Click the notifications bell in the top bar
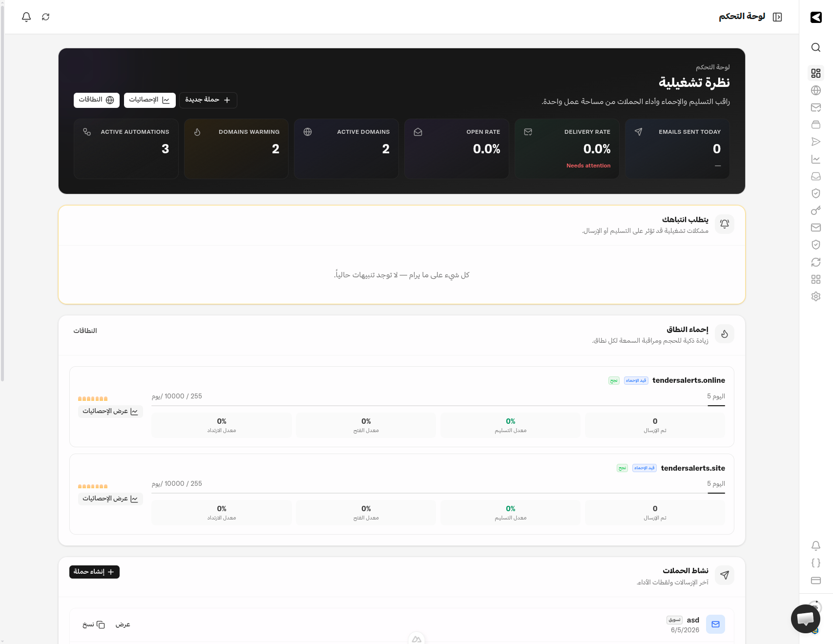 coord(26,17)
